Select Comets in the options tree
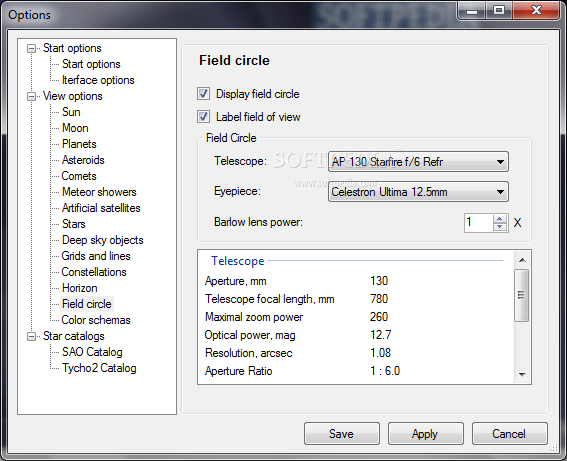567x461 pixels. (x=79, y=176)
